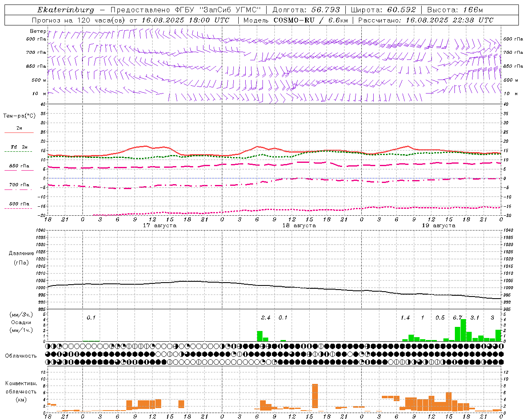
Task: Click the tallest orange convective cloud bar
Action: [315, 396]
